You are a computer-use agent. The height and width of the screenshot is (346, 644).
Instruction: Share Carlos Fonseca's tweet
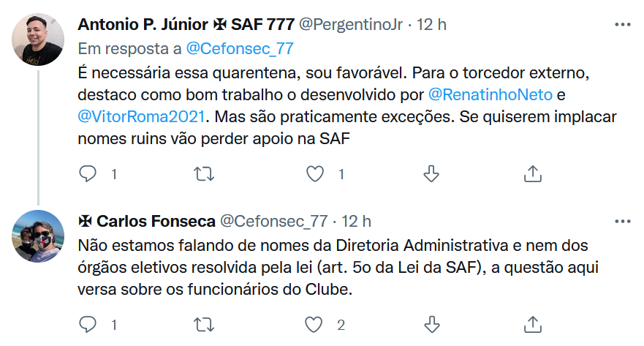[x=533, y=324]
